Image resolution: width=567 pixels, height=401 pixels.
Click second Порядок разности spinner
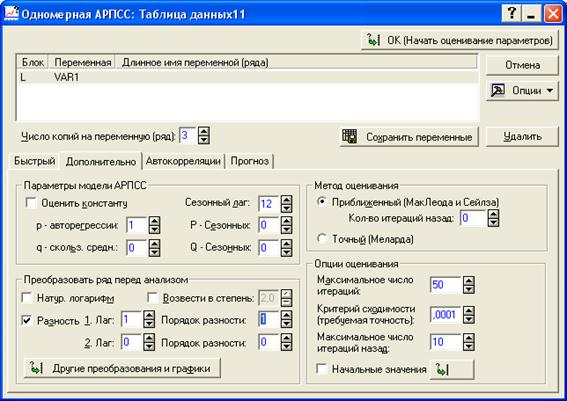[286, 342]
